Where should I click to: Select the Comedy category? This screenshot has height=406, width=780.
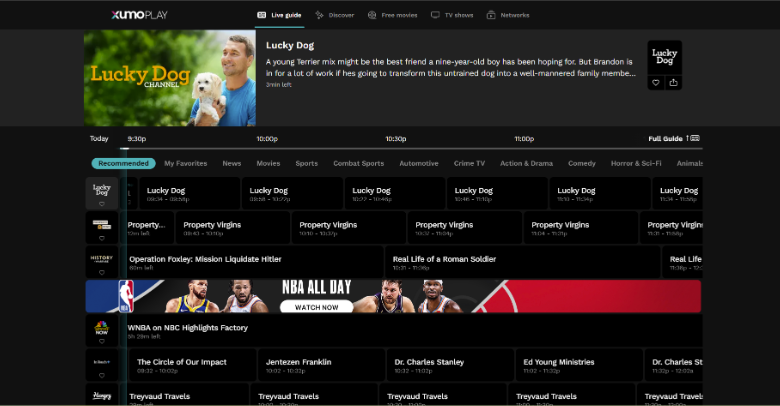click(582, 163)
